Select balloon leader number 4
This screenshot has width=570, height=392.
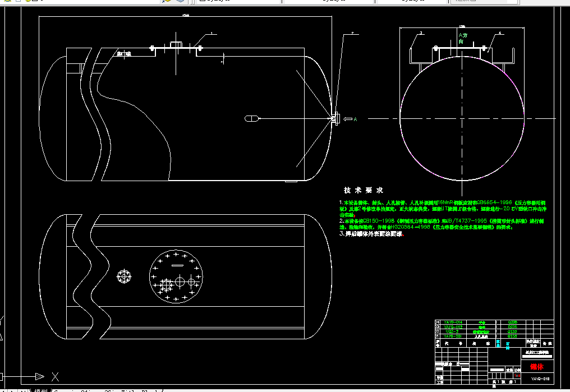(x=499, y=33)
